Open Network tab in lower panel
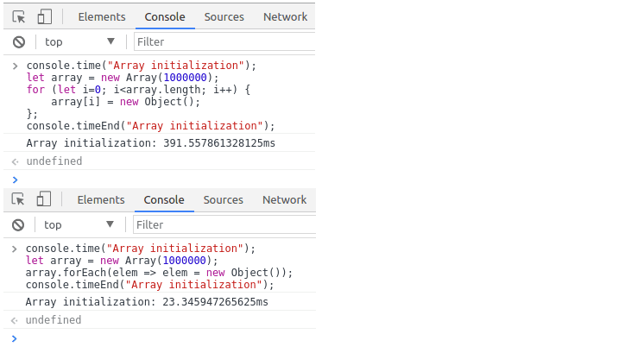The image size is (644, 353). click(x=284, y=199)
